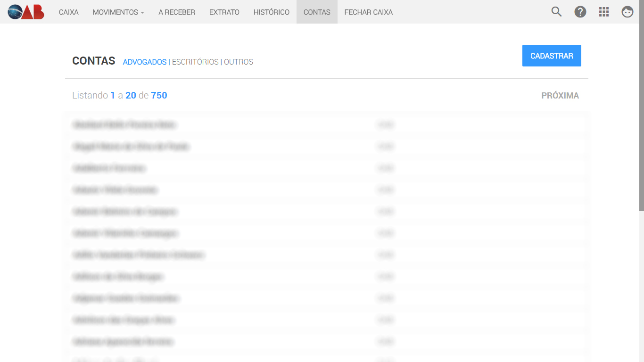Select the second account row in list
644x362 pixels.
(131, 147)
